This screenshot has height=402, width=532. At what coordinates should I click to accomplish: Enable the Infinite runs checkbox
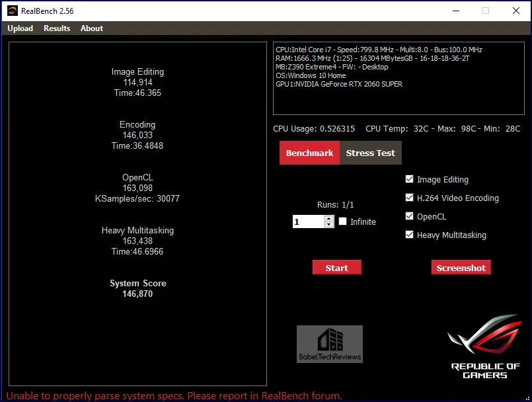pos(343,221)
